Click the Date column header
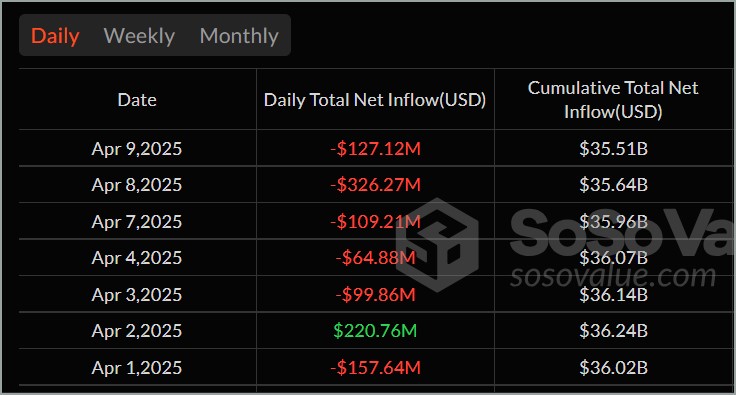The image size is (736, 395). tap(137, 100)
